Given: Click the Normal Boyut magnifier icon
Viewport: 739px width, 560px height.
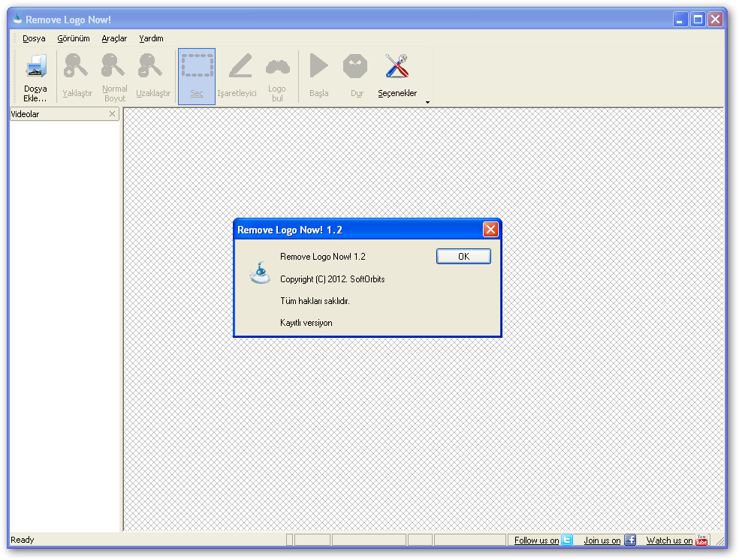Looking at the screenshot, I should click(113, 66).
